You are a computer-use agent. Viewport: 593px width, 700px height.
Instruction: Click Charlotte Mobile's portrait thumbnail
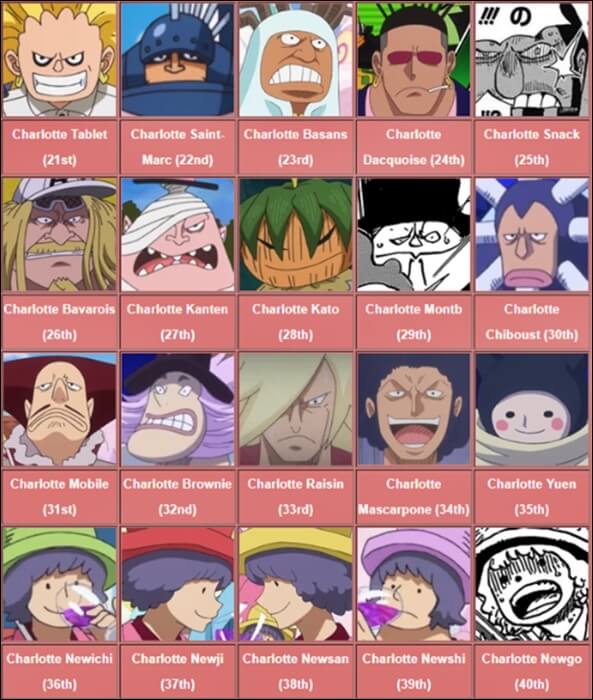[59, 409]
